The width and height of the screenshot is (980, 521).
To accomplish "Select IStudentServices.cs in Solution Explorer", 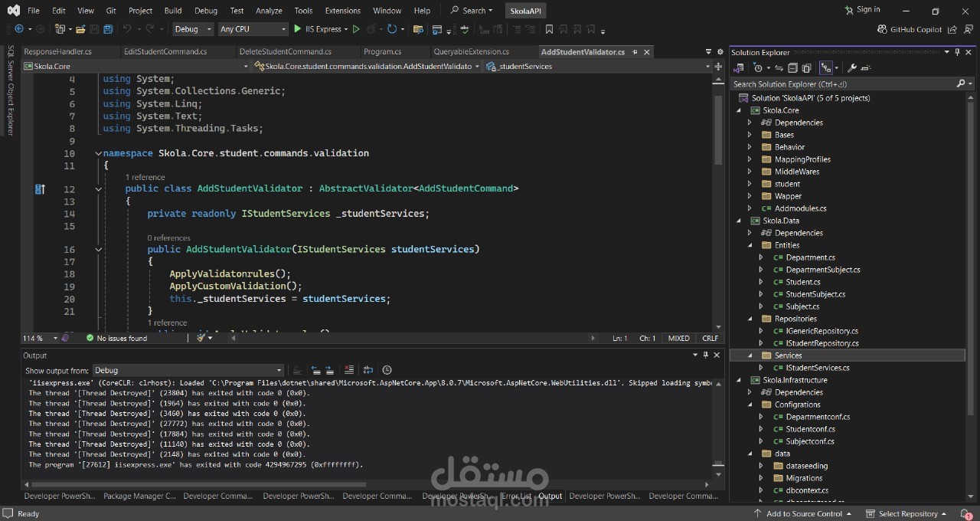I will click(817, 368).
